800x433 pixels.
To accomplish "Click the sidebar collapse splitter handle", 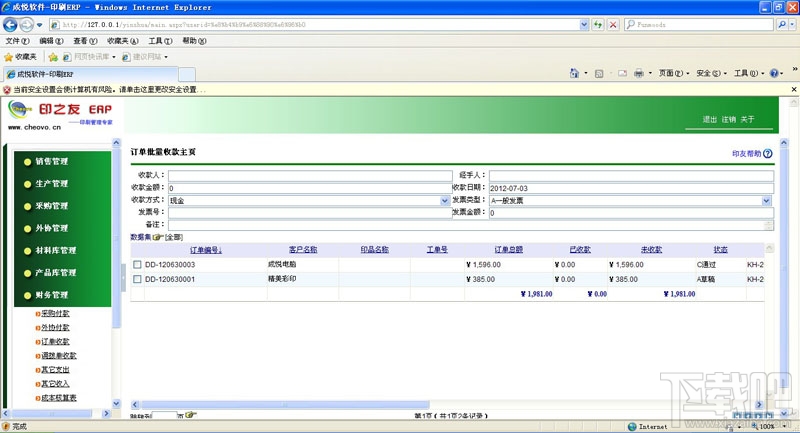I will 123,278.
